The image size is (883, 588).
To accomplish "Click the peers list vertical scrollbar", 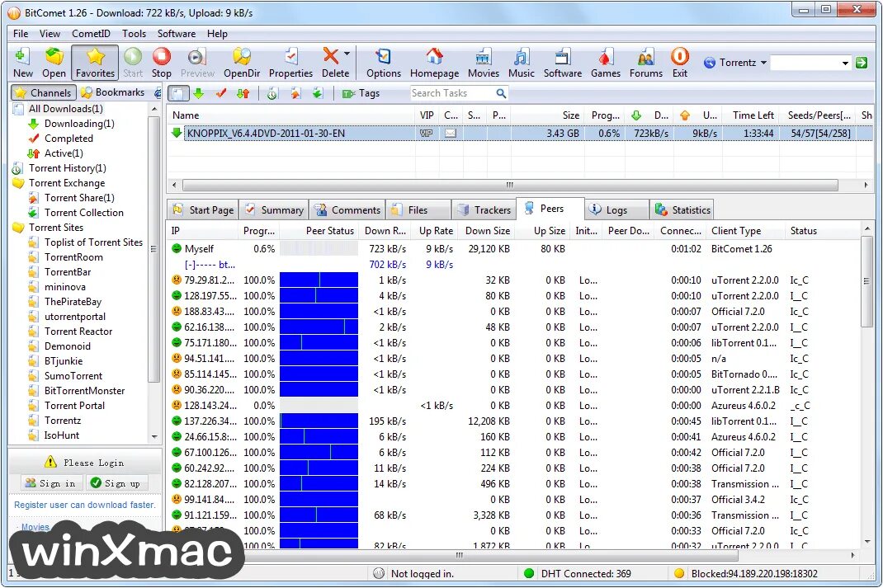I will (x=866, y=281).
